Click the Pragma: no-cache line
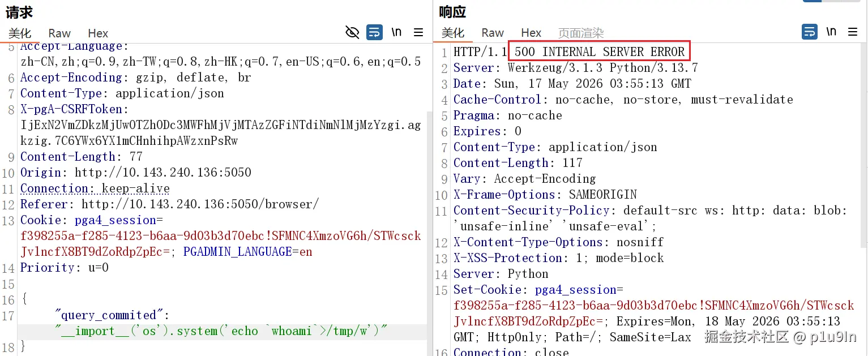 point(507,115)
